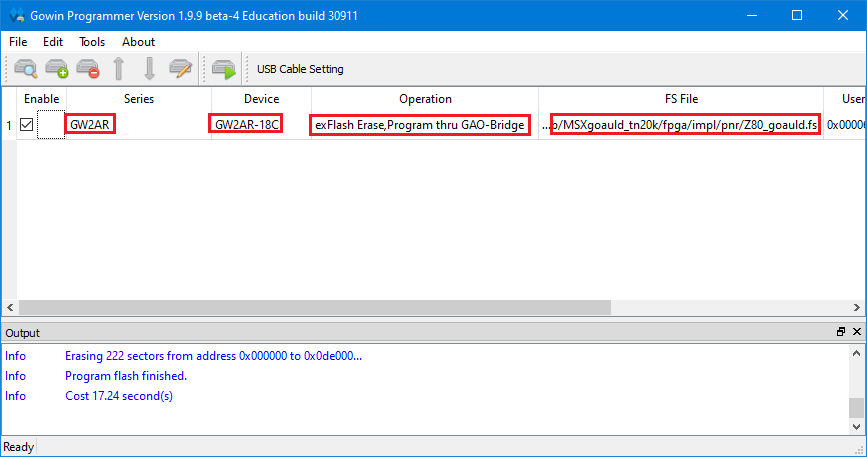867x457 pixels.
Task: Click the Gowin Programmer app icon
Action: coord(17,15)
